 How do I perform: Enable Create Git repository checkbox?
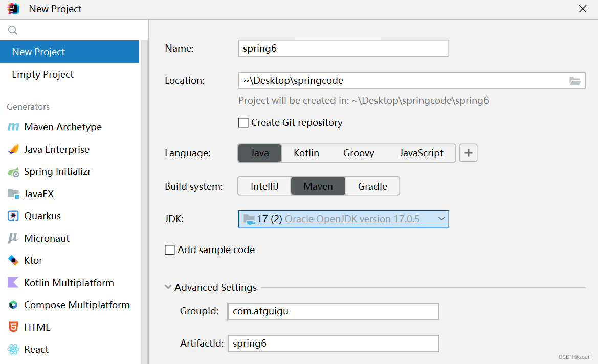pos(243,123)
